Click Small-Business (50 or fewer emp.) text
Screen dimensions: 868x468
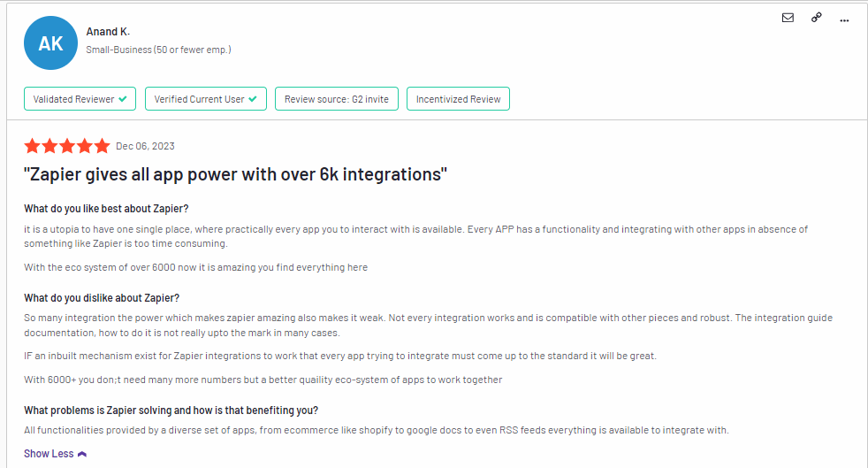[x=158, y=50]
